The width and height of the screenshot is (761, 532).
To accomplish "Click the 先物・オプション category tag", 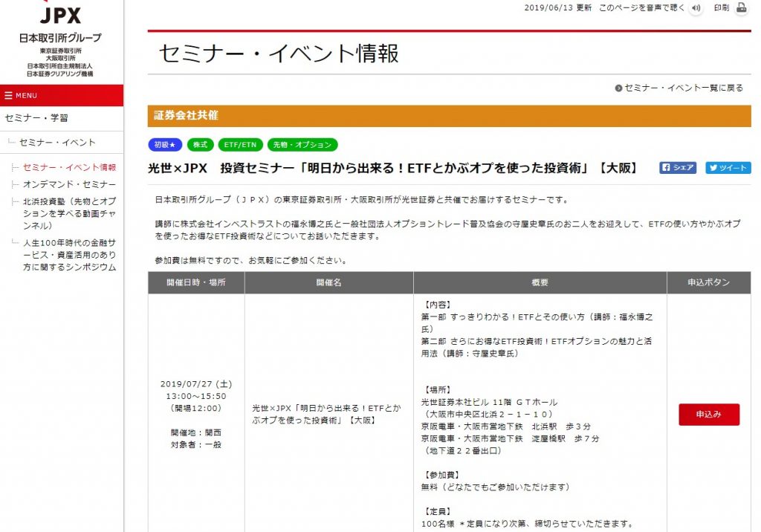I will tap(302, 145).
